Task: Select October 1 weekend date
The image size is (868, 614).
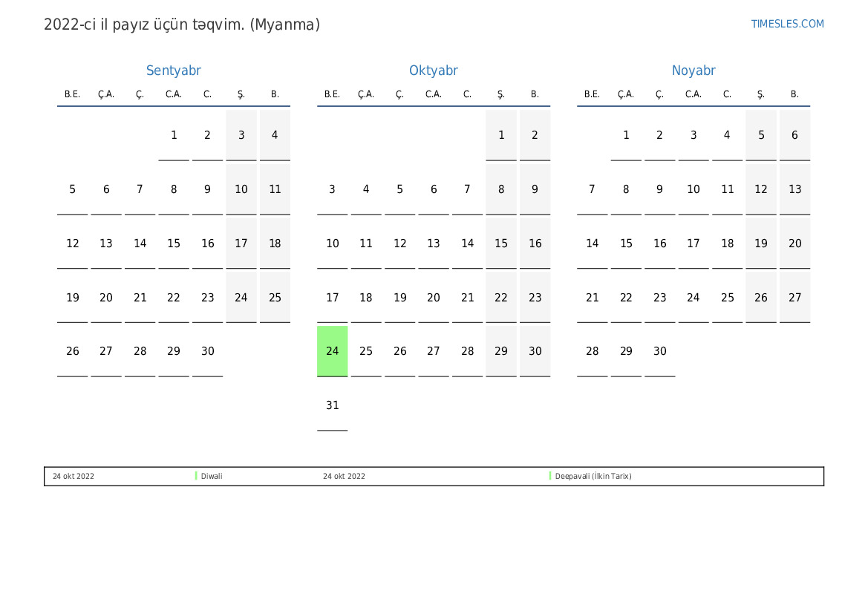Action: pyautogui.click(x=501, y=135)
